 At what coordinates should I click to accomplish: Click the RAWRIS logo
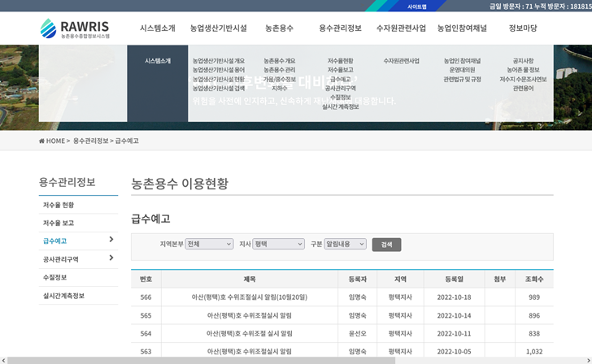pos(75,28)
